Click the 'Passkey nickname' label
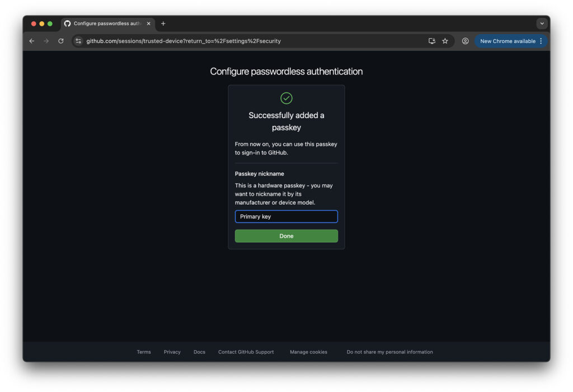 tap(259, 173)
